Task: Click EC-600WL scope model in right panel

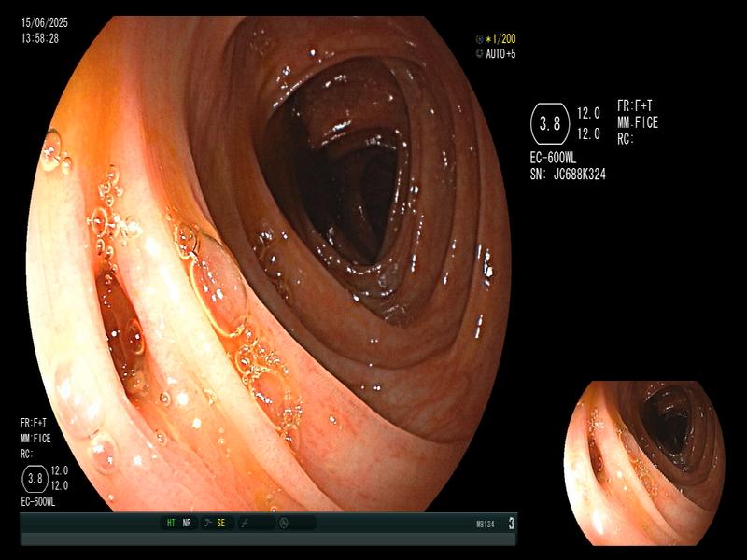Action: coord(553,158)
